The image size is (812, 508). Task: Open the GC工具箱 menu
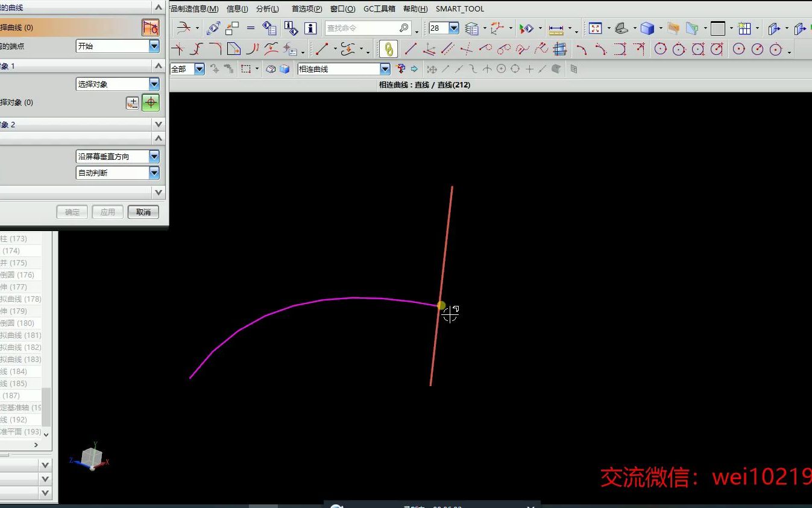tap(379, 8)
